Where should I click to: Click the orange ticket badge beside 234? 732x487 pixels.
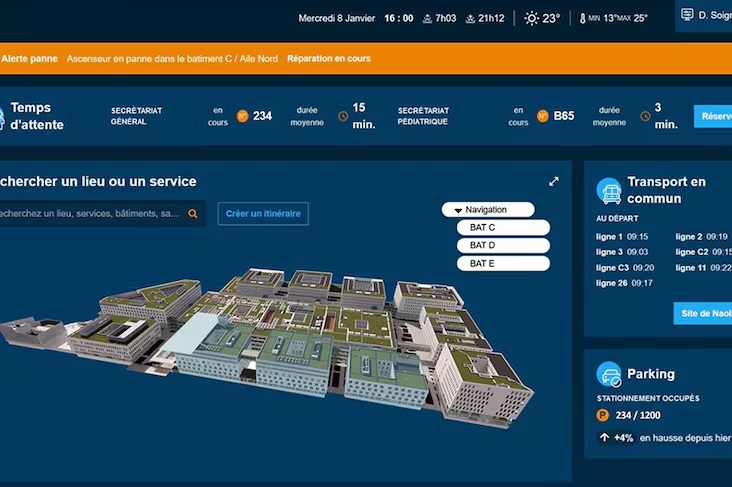click(x=242, y=116)
